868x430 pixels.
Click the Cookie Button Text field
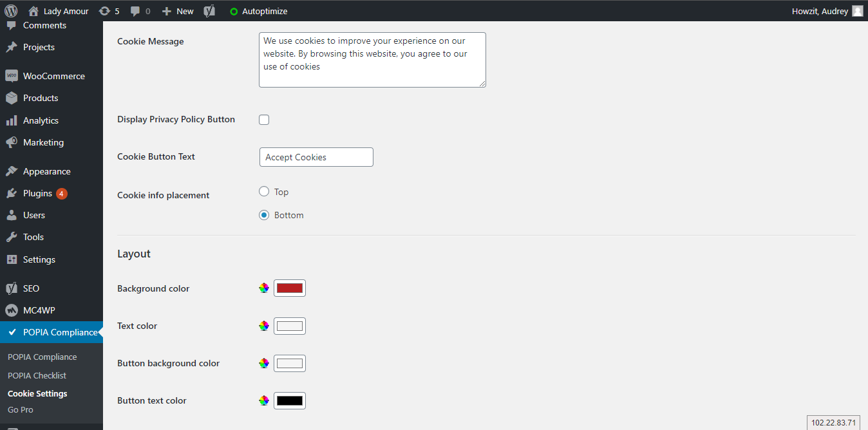coord(316,157)
